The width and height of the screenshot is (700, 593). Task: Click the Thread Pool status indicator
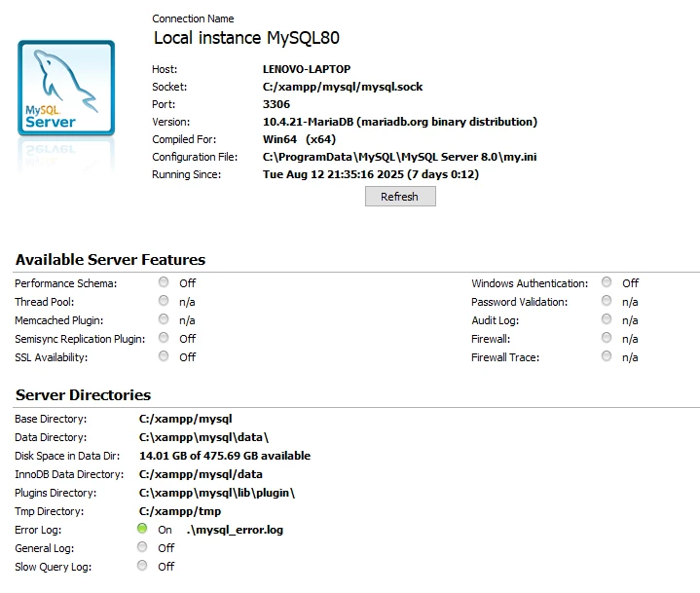point(164,301)
